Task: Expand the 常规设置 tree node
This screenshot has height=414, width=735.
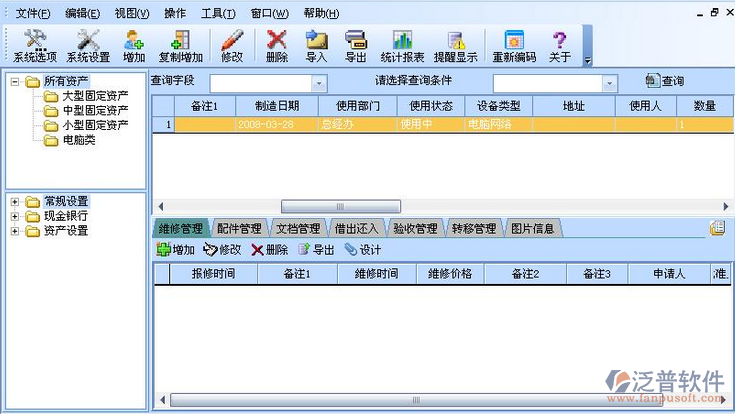Action: 15,202
